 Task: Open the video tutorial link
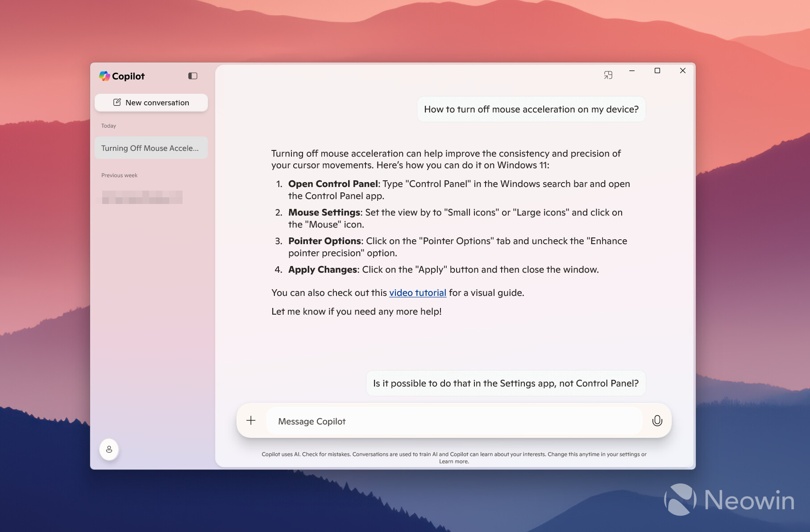(418, 293)
